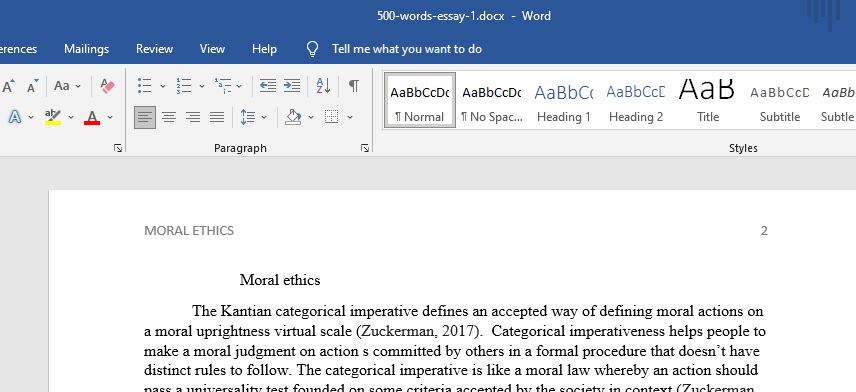The height and width of the screenshot is (392, 856).
Task: Open the font color dropdown arrow
Action: click(x=110, y=117)
